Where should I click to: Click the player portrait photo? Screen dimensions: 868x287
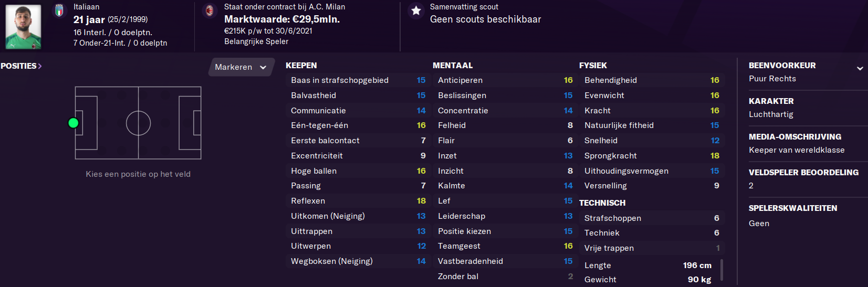(23, 27)
